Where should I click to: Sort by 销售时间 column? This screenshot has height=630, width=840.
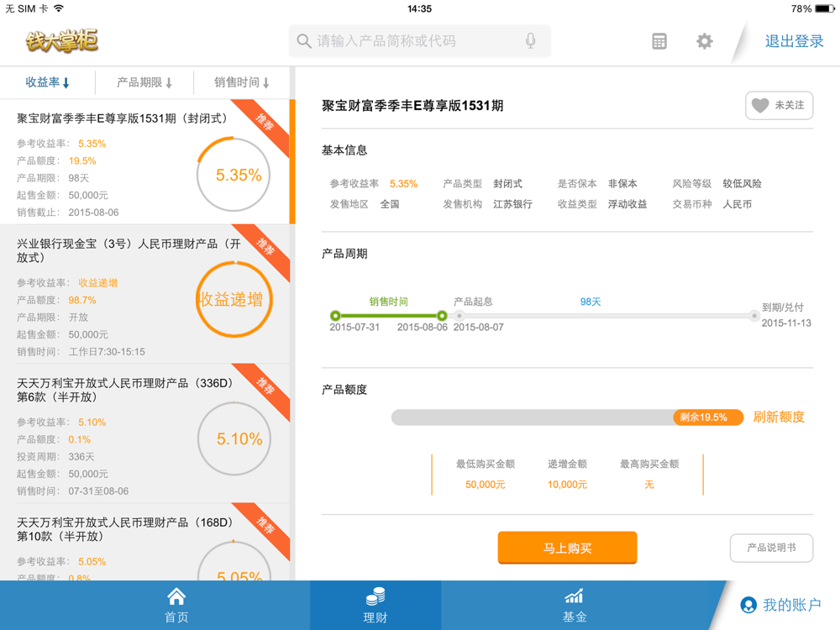click(x=242, y=82)
